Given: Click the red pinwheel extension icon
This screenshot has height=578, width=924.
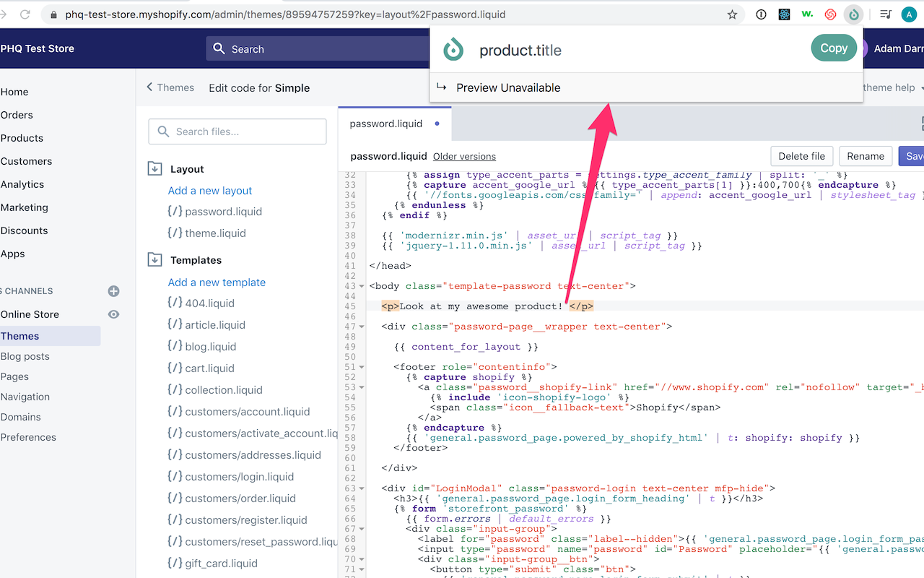Looking at the screenshot, I should [x=830, y=14].
